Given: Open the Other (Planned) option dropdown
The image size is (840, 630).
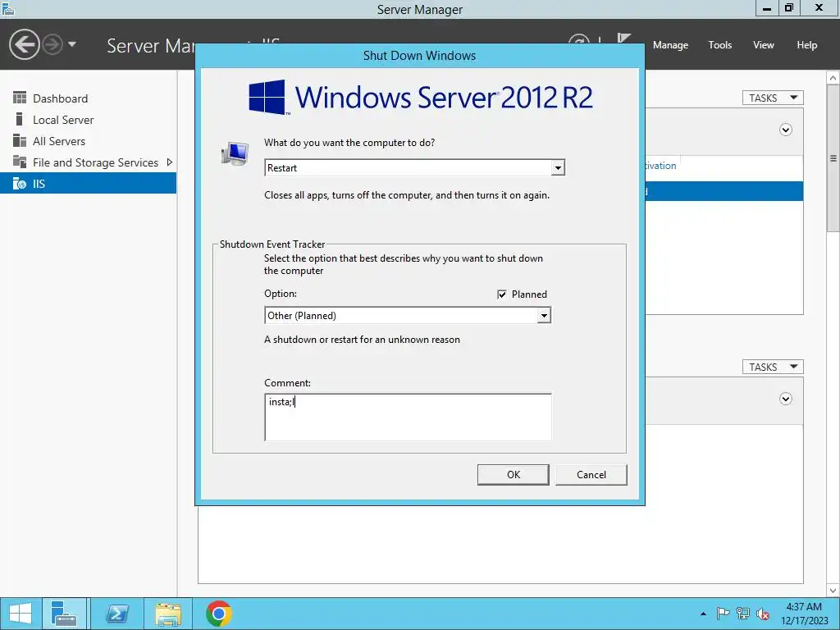Looking at the screenshot, I should coord(544,316).
